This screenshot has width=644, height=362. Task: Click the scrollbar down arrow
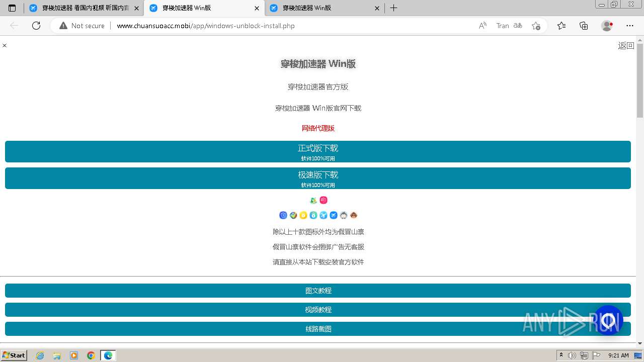tap(640, 343)
